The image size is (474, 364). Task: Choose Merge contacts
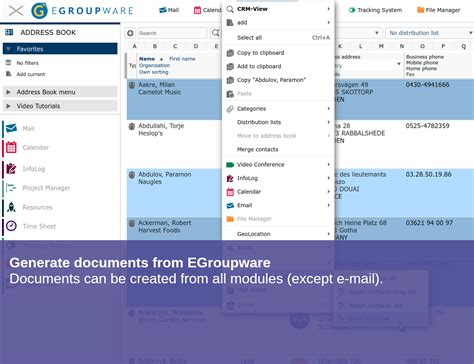278,149
